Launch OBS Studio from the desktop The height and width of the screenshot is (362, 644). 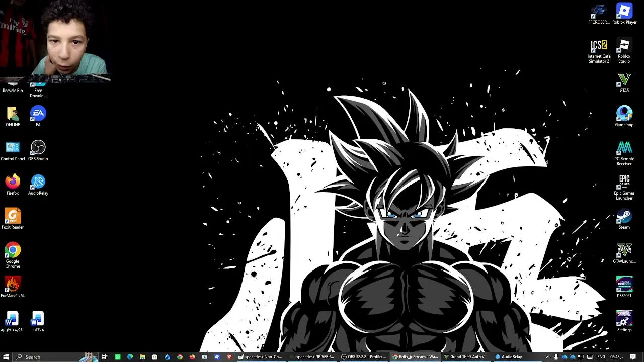point(38,151)
